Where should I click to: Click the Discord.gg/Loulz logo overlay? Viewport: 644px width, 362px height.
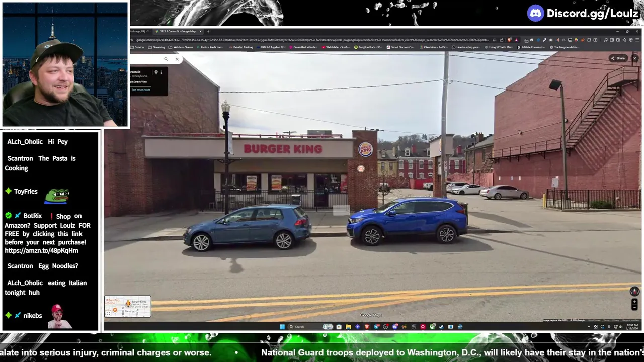pyautogui.click(x=583, y=13)
